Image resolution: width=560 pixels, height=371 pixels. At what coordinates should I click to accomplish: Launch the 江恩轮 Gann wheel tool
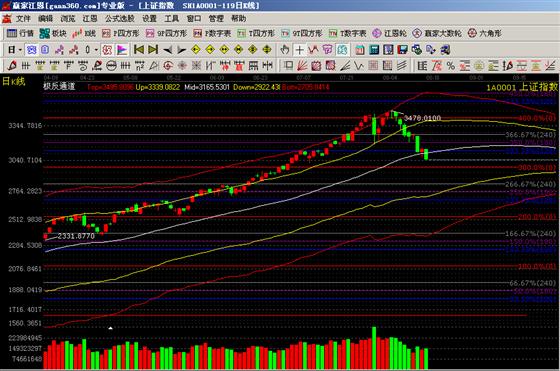(x=389, y=34)
